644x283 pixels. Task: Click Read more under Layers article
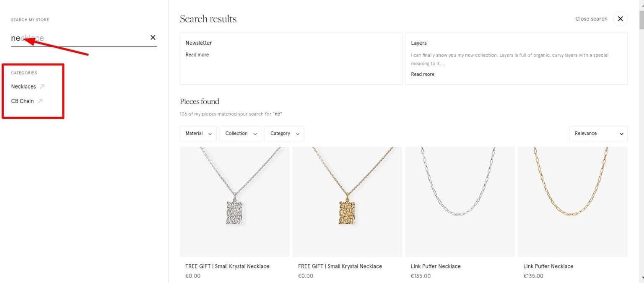tap(423, 74)
